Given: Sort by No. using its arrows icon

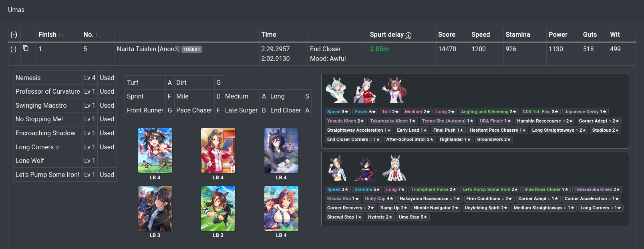Looking at the screenshot, I should pos(98,35).
